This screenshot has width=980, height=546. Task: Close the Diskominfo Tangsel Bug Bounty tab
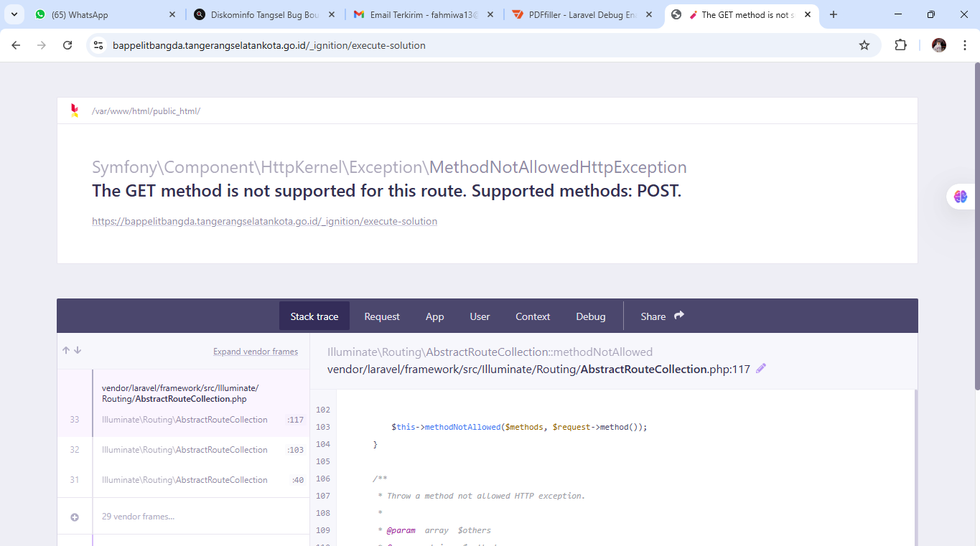(x=331, y=14)
